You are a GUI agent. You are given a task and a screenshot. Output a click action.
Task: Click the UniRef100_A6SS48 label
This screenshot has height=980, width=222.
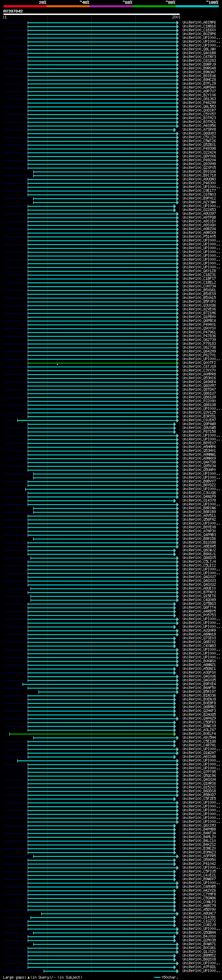(x=199, y=757)
